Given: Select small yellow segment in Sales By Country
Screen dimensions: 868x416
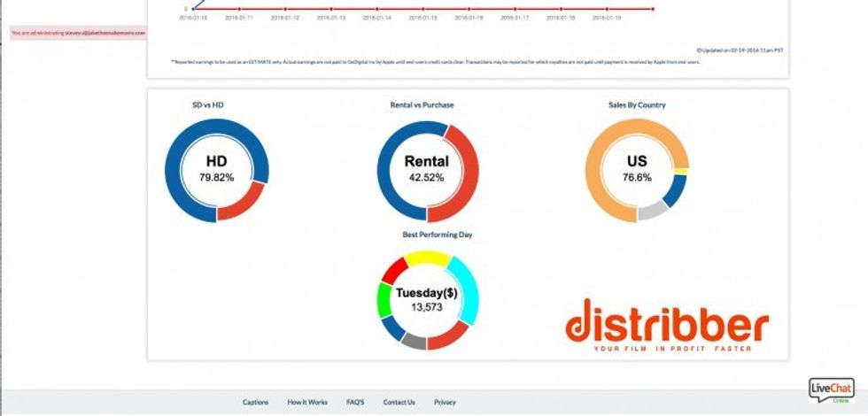Looking at the screenshot, I should tap(682, 172).
